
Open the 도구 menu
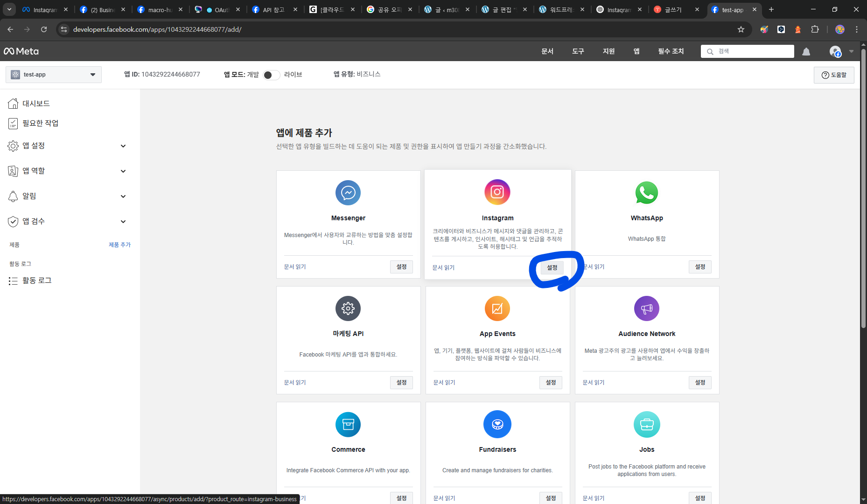tap(578, 51)
